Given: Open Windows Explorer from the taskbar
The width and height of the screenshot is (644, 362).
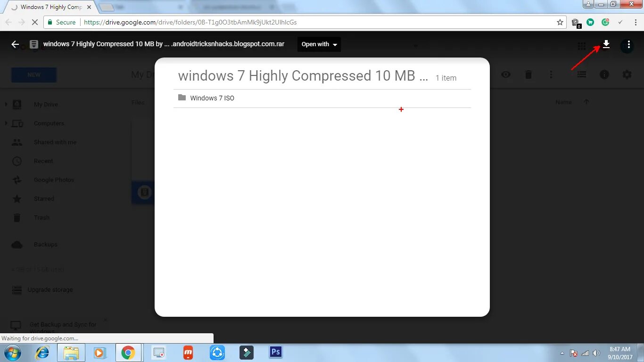Looking at the screenshot, I should [x=71, y=353].
